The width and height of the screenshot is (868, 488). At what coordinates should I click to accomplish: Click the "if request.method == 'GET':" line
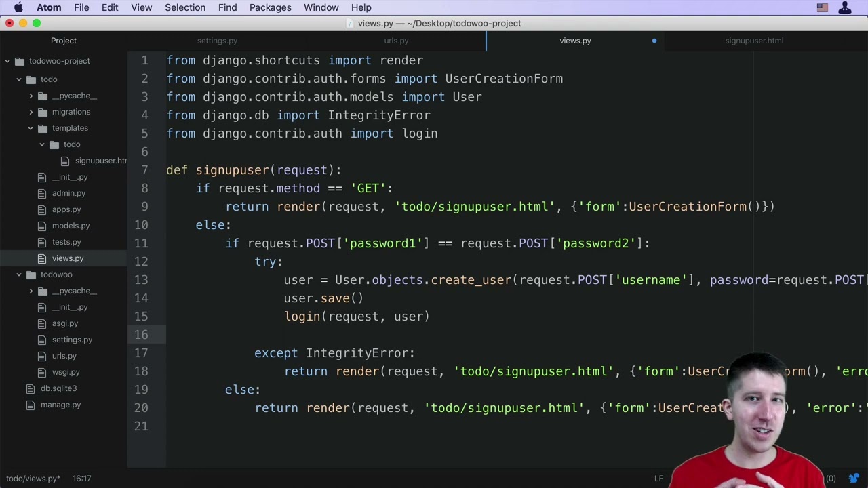coord(294,188)
